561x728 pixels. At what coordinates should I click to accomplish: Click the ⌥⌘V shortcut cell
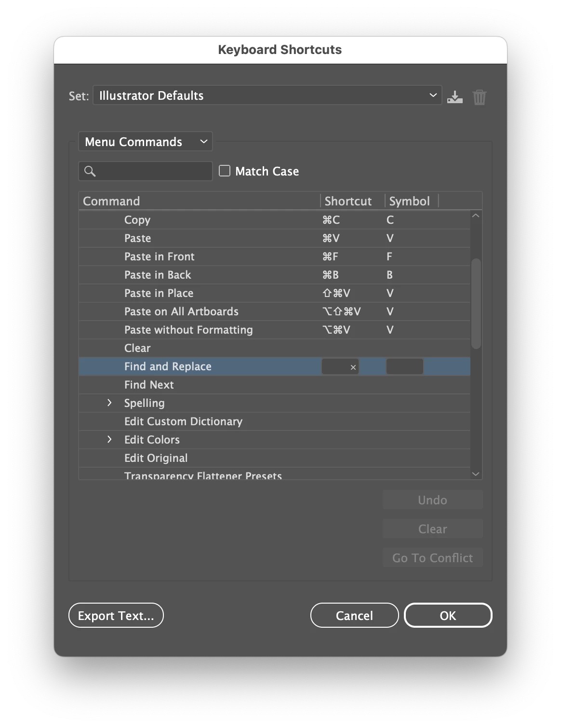[x=336, y=330]
